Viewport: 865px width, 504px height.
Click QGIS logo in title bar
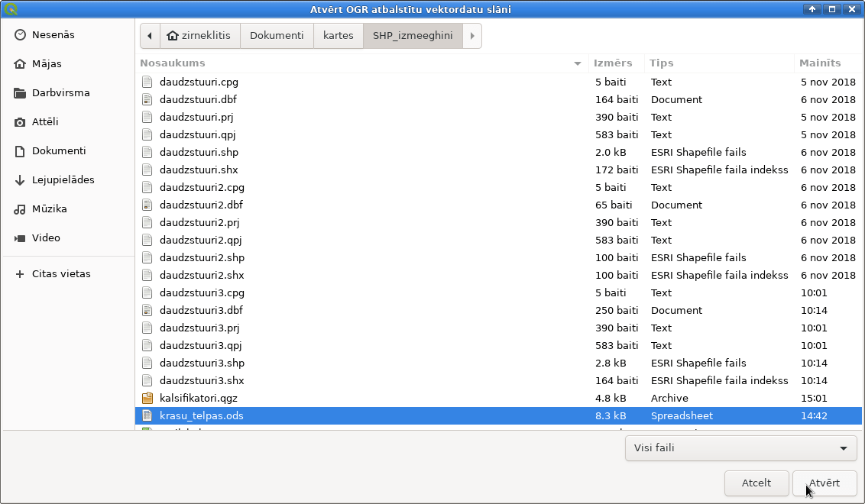[x=11, y=9]
